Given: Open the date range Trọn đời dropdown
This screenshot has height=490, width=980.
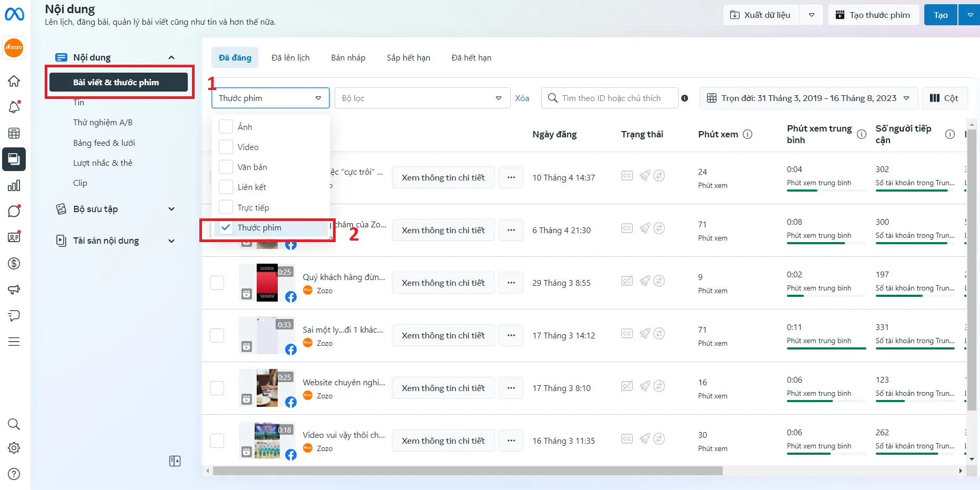Looking at the screenshot, I should pyautogui.click(x=808, y=98).
